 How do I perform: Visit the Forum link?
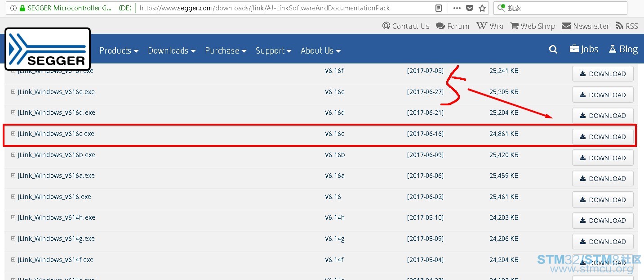[x=453, y=26]
